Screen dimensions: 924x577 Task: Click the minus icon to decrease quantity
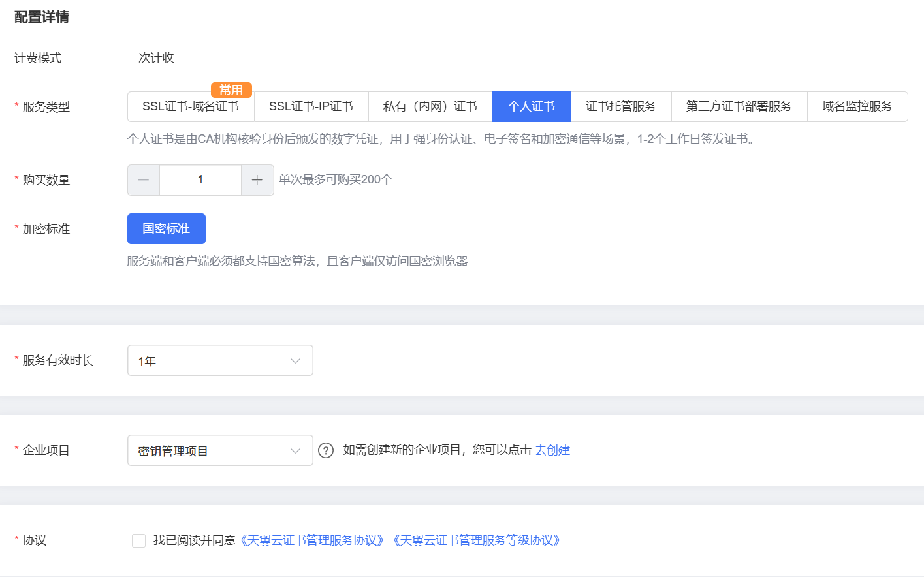[144, 180]
